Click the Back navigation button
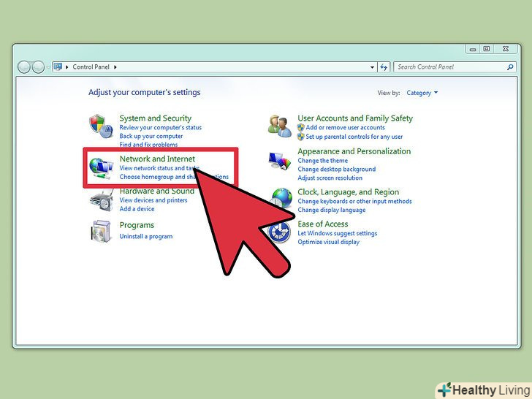 [x=23, y=67]
